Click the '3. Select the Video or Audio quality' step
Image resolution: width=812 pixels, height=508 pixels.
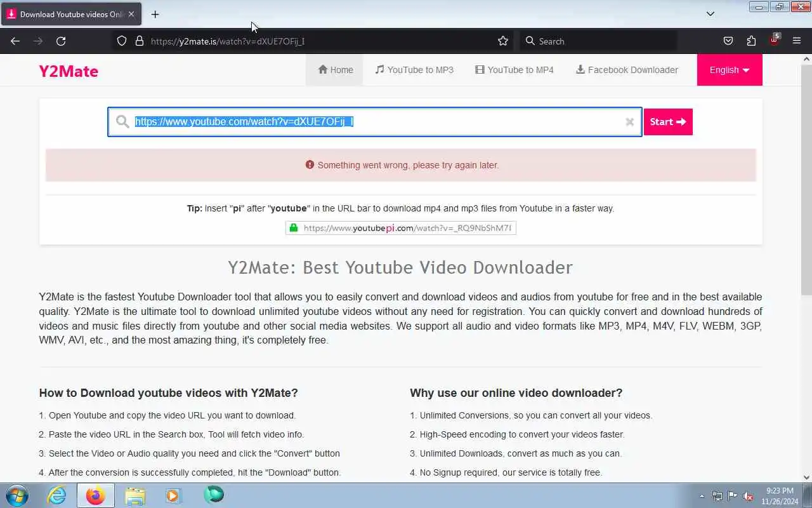[x=190, y=453]
